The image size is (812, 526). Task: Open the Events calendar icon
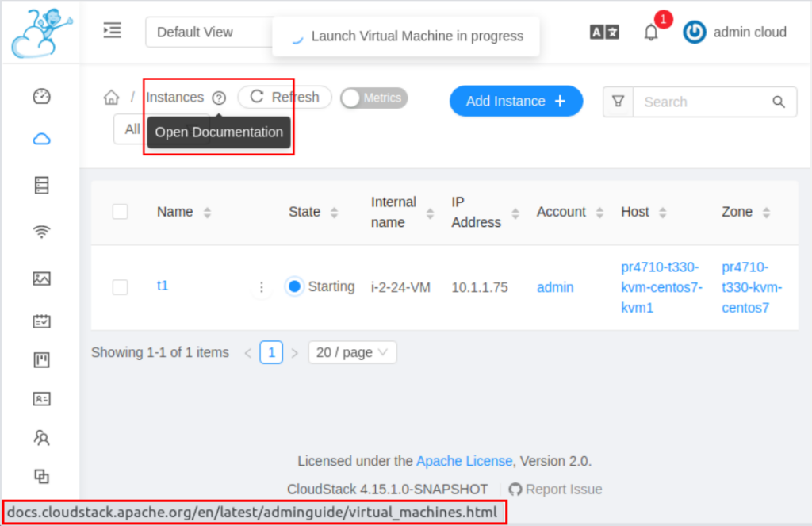[41, 321]
